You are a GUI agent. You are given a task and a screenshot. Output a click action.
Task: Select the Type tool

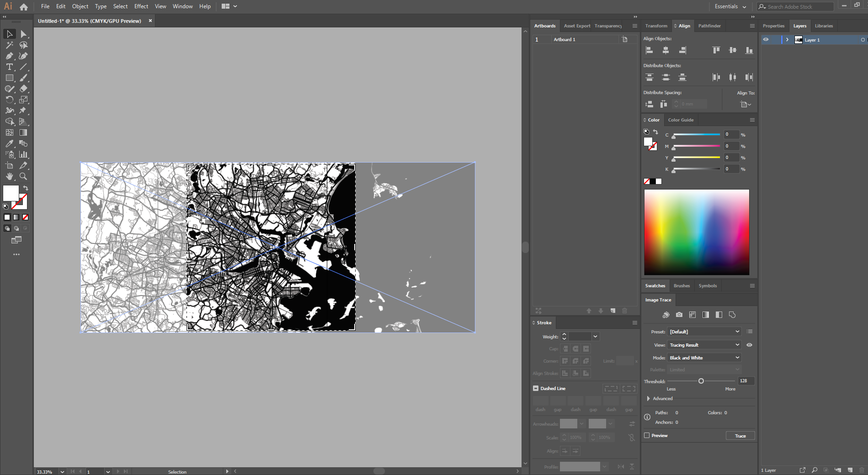pyautogui.click(x=9, y=67)
